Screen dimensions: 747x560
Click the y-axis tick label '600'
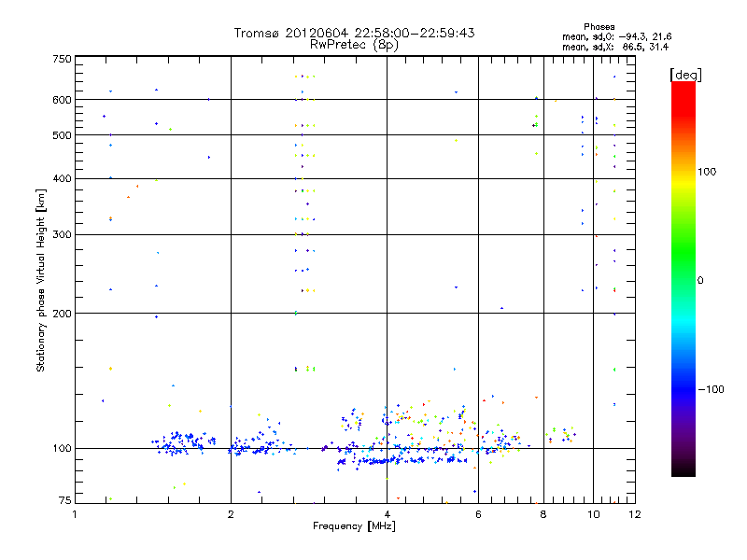point(63,100)
